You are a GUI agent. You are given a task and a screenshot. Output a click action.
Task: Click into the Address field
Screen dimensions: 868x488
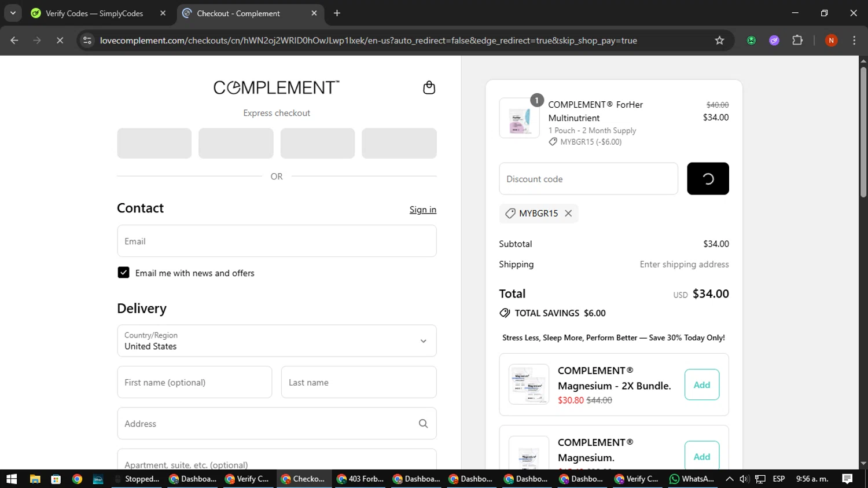[277, 424]
